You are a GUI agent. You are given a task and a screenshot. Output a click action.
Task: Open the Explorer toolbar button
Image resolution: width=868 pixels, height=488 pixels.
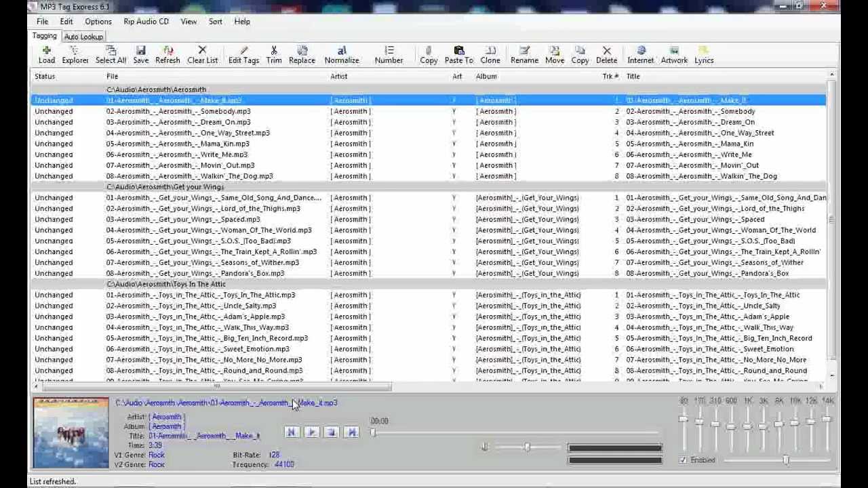75,54
